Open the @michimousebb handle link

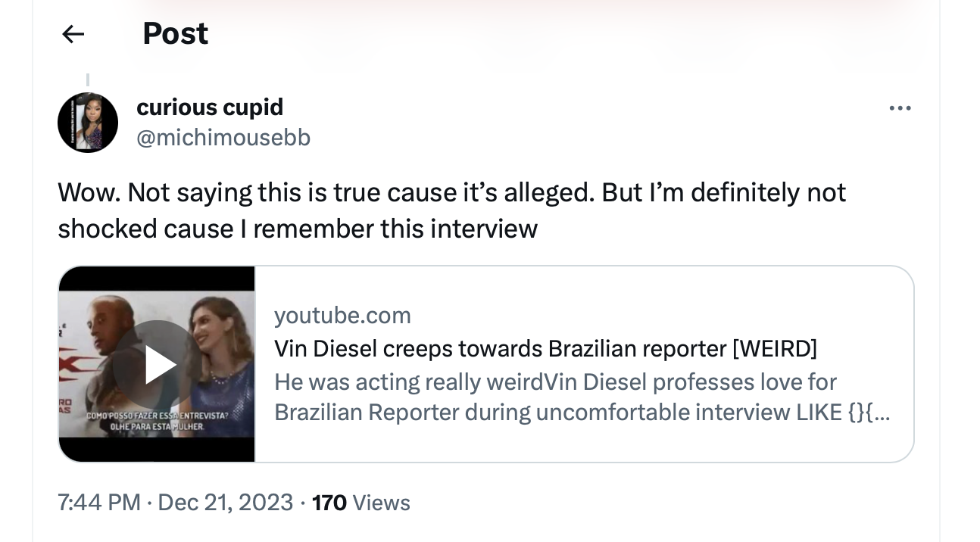(x=223, y=138)
